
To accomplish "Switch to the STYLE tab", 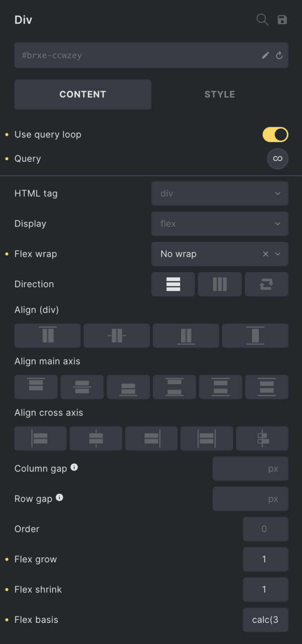I will (219, 94).
